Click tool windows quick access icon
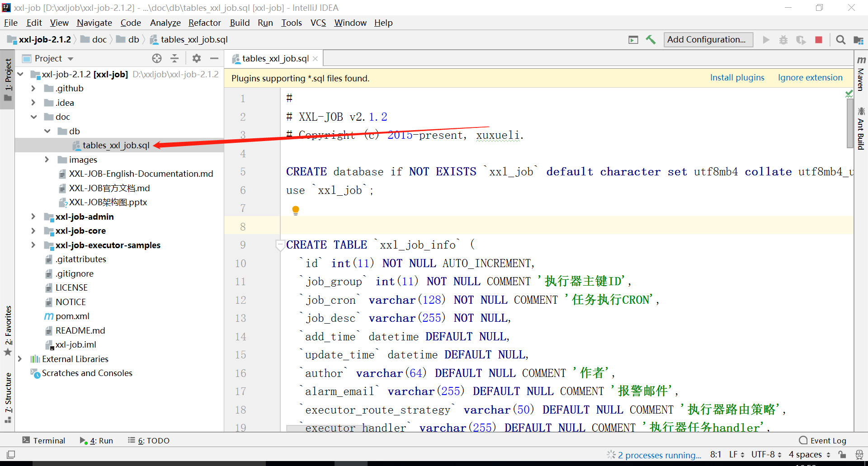 pyautogui.click(x=11, y=454)
